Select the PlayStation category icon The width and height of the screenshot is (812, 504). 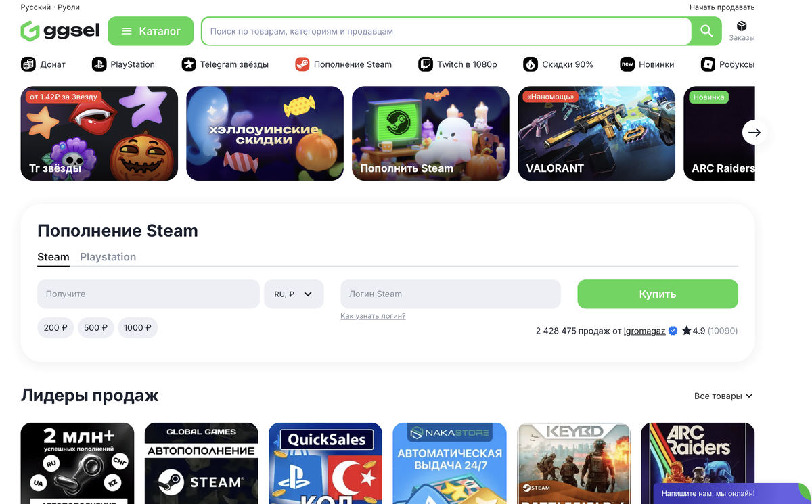(x=99, y=64)
